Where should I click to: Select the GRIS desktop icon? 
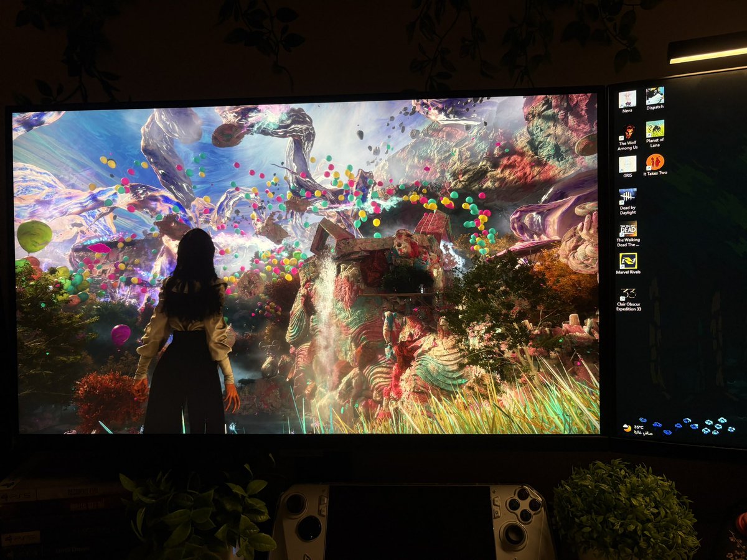pyautogui.click(x=627, y=167)
